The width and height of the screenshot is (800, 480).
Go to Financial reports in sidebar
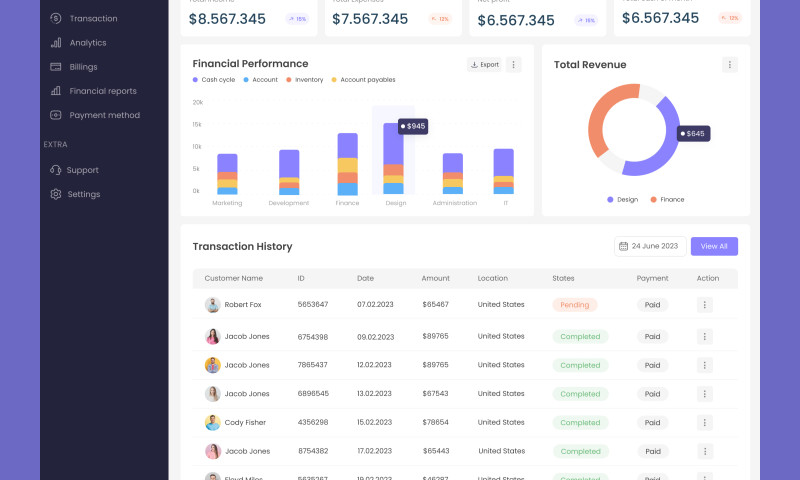click(x=102, y=91)
